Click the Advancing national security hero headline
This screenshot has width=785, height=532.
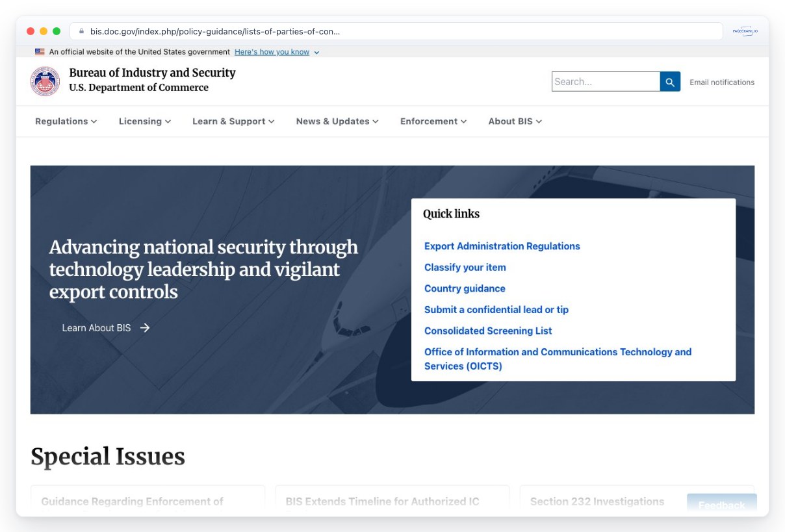click(x=203, y=270)
